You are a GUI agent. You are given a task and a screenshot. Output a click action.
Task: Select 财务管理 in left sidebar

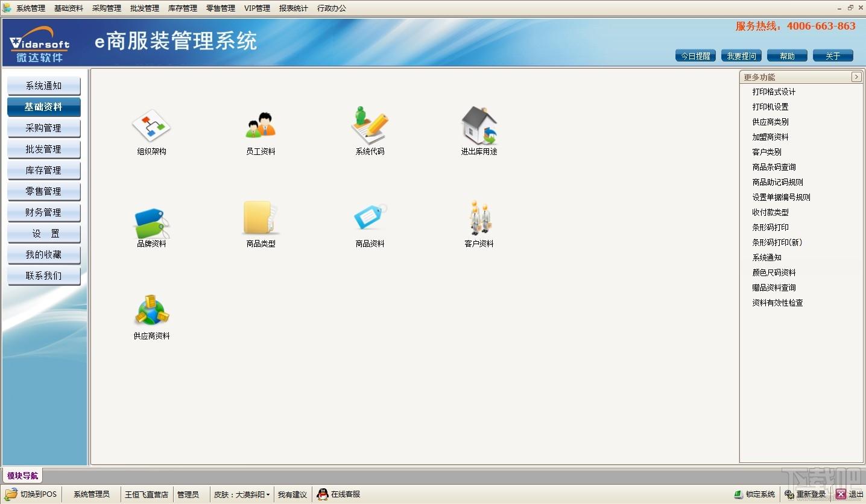point(43,213)
